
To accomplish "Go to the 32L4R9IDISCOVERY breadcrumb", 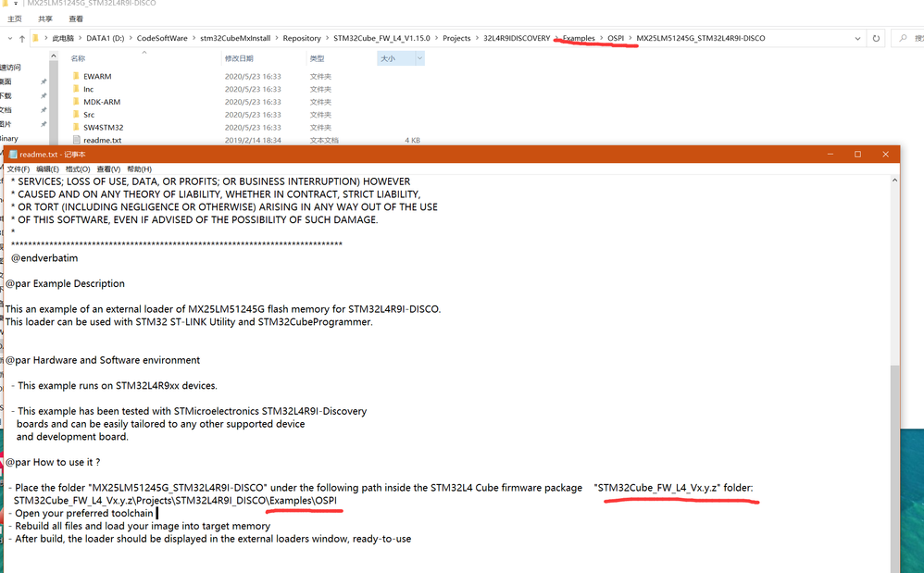I will pyautogui.click(x=517, y=38).
